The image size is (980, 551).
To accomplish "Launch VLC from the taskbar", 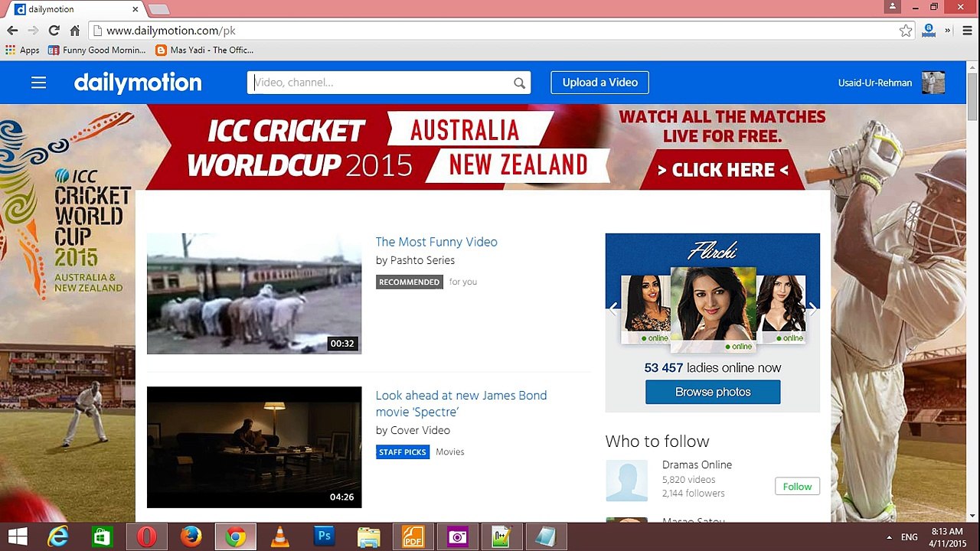I will coord(280,536).
